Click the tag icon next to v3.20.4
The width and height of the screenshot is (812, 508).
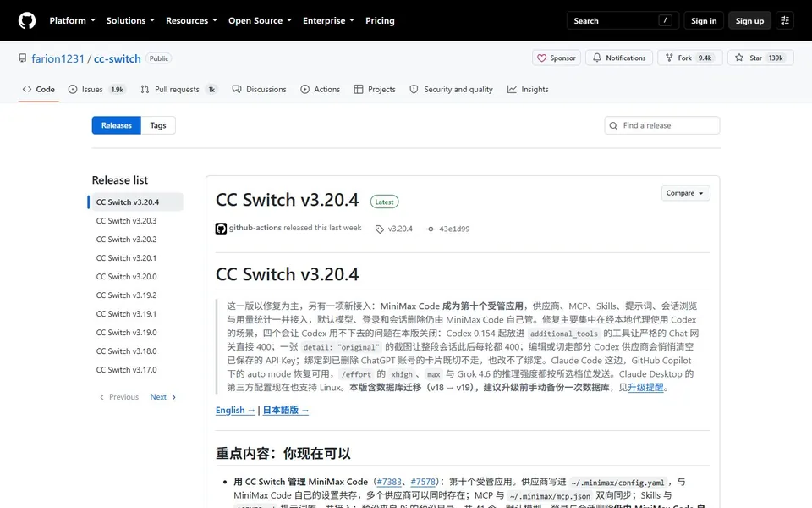coord(380,229)
